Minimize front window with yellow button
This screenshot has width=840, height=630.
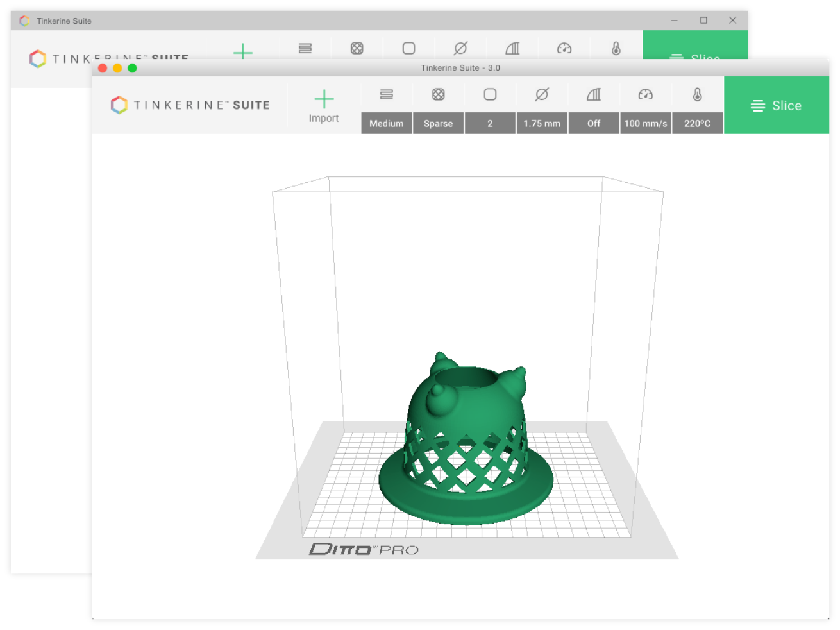coord(117,68)
